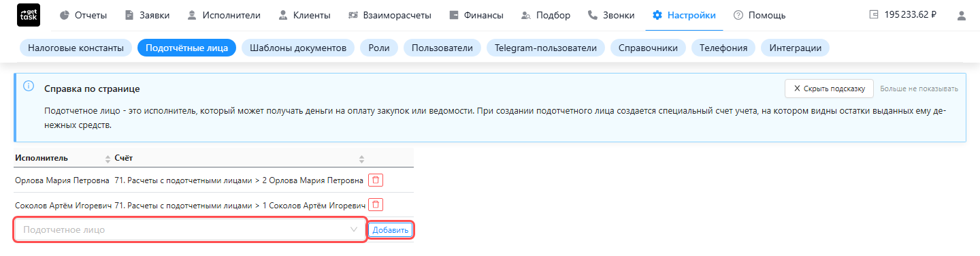
Task: Delete the Орлова Мария Петровна row
Action: tap(376, 180)
